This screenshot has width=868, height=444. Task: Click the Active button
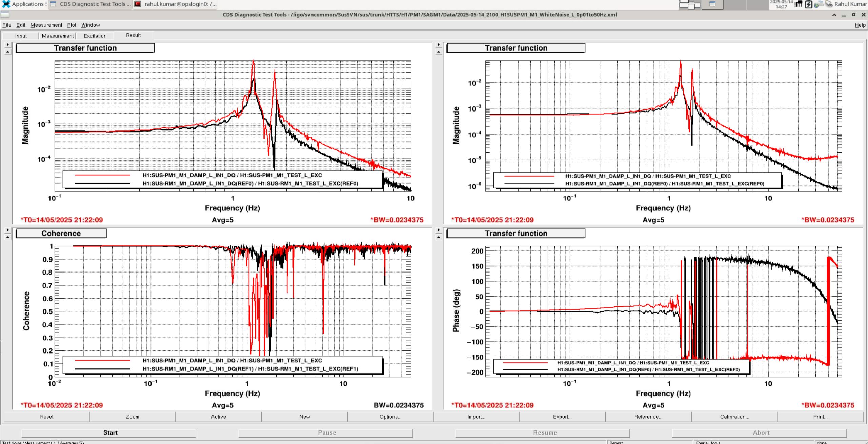tap(219, 417)
